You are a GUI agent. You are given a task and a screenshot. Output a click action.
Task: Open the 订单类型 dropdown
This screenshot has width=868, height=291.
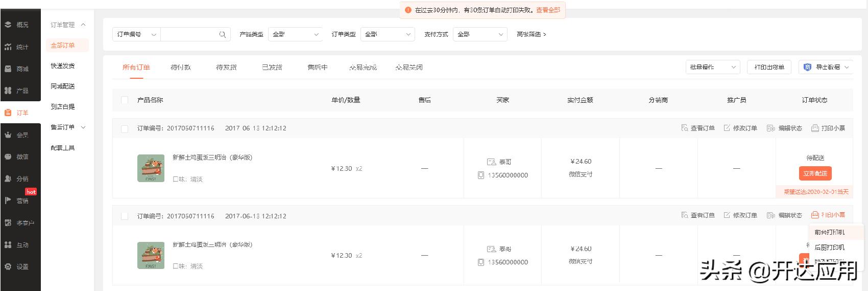tap(388, 34)
